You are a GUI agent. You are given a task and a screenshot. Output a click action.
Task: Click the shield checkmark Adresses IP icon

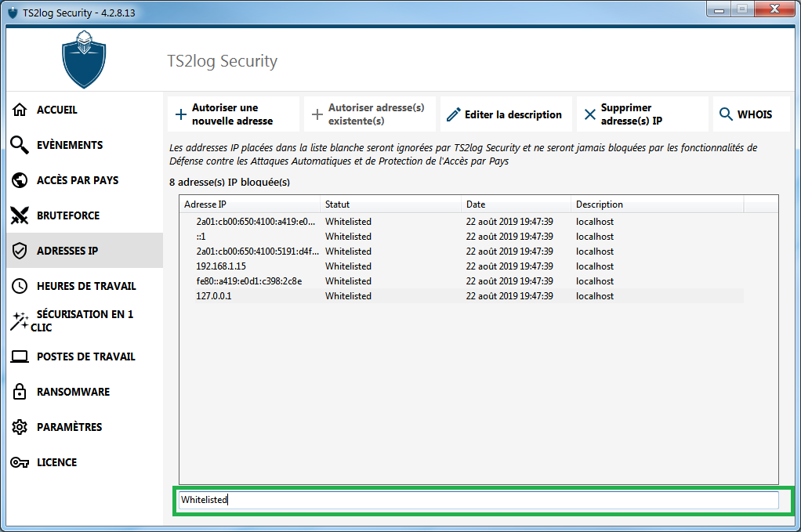20,251
